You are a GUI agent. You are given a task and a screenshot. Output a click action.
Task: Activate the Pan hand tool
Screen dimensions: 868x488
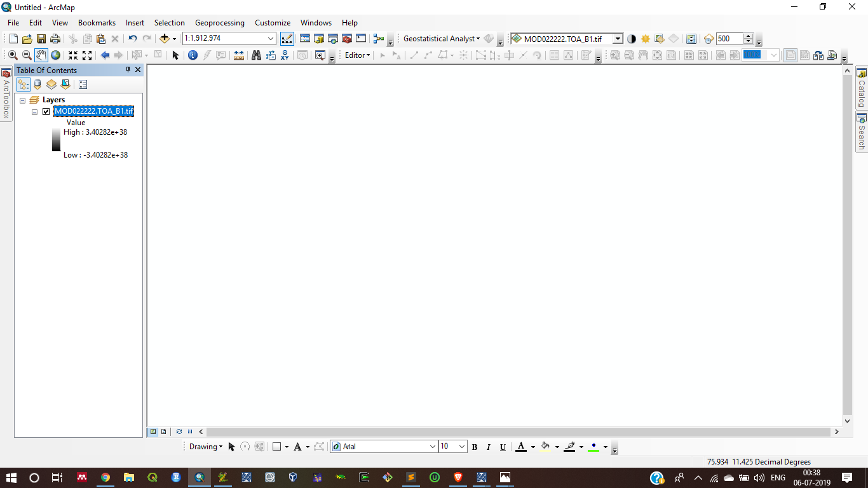(x=41, y=55)
